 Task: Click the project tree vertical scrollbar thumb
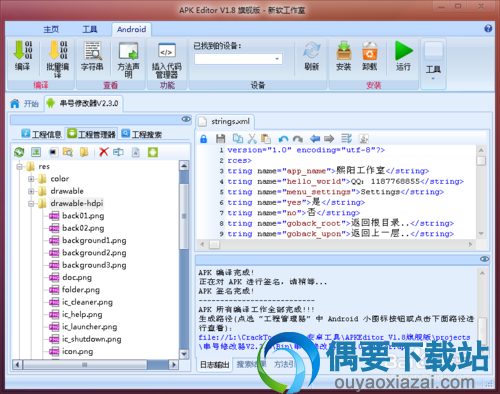click(x=184, y=216)
